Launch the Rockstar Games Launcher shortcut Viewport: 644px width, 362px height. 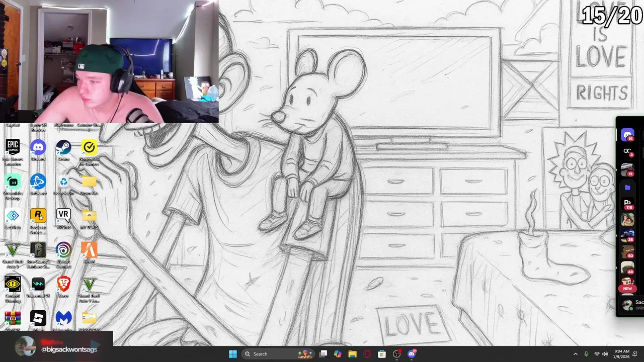tap(38, 220)
